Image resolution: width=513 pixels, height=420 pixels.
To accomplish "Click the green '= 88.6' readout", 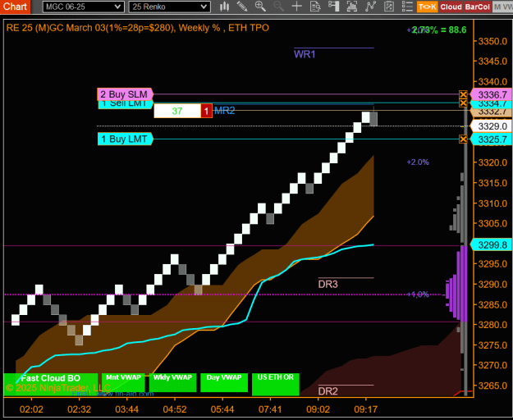I will click(453, 30).
